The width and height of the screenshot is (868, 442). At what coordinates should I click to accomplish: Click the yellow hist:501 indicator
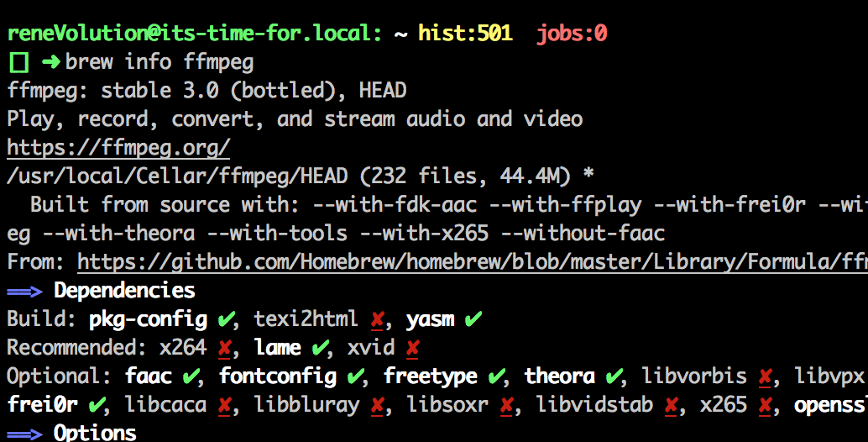pyautogui.click(x=465, y=34)
